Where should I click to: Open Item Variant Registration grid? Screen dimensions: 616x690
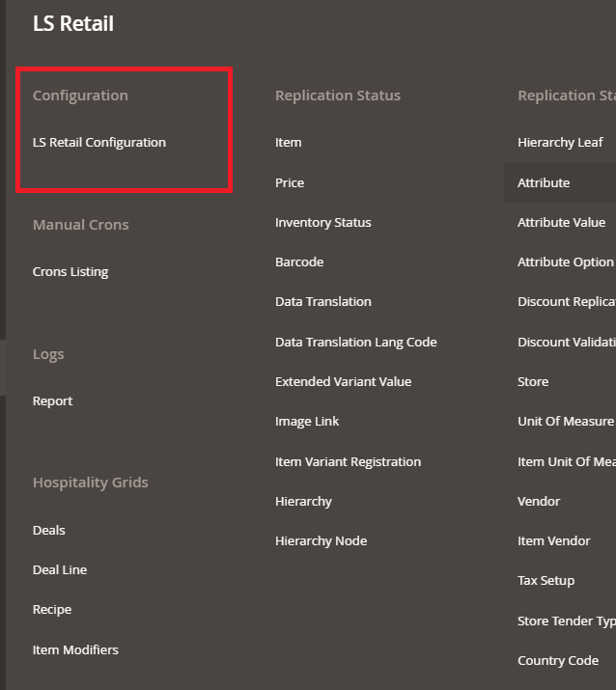(348, 462)
